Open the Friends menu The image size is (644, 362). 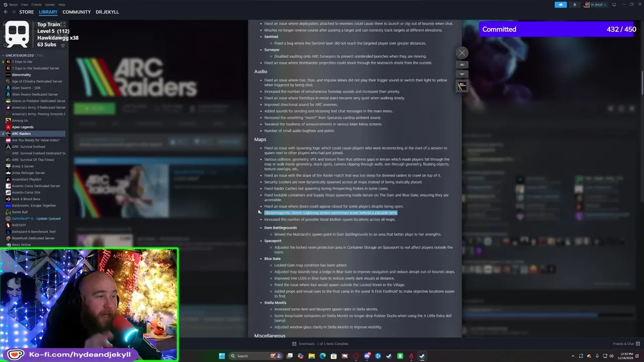(37, 5)
